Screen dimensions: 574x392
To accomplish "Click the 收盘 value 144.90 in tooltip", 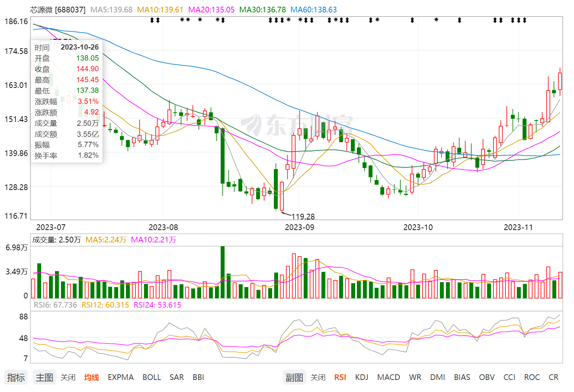I will click(x=88, y=69).
